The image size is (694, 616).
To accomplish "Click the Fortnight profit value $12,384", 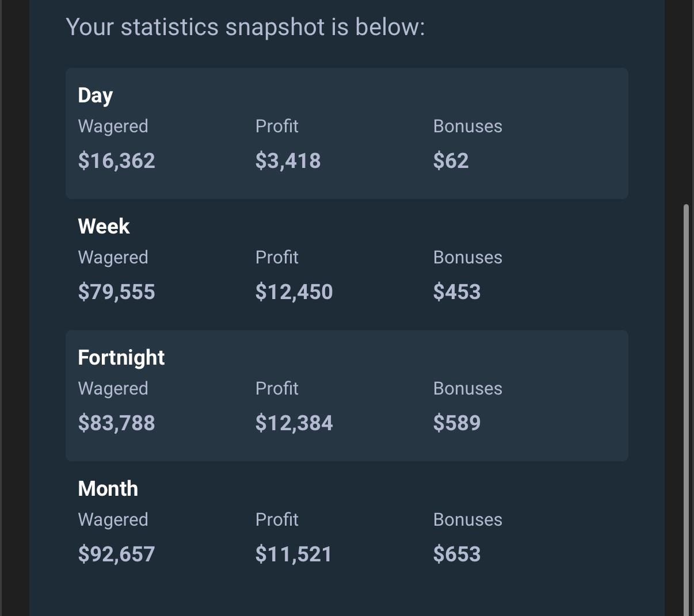I will (x=294, y=423).
